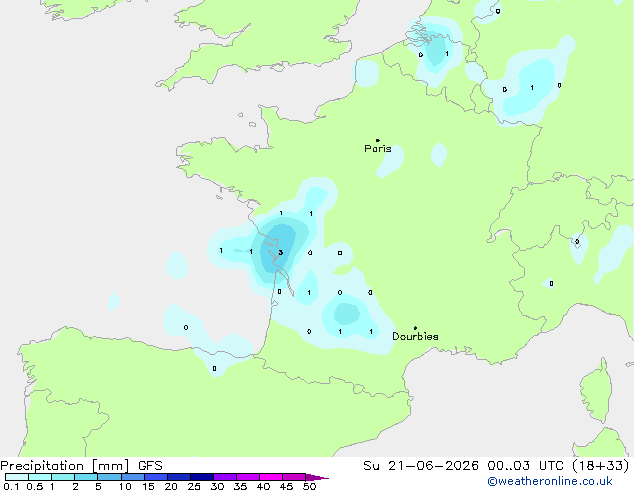The height and width of the screenshot is (490, 634).
Task: Select the 'Precipitation [mm] GFS' title text
Action: (x=81, y=466)
